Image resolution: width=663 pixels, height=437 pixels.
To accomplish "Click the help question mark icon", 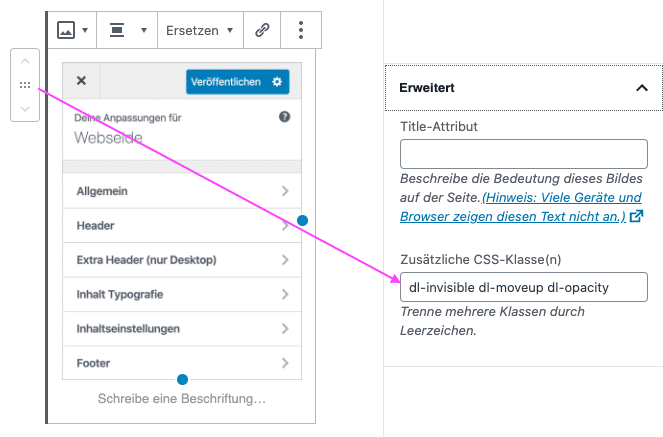I will pyautogui.click(x=285, y=117).
